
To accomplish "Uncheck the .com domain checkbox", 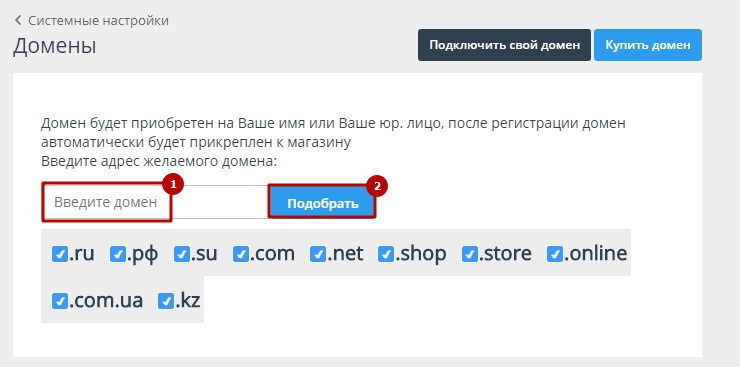I will 241,254.
